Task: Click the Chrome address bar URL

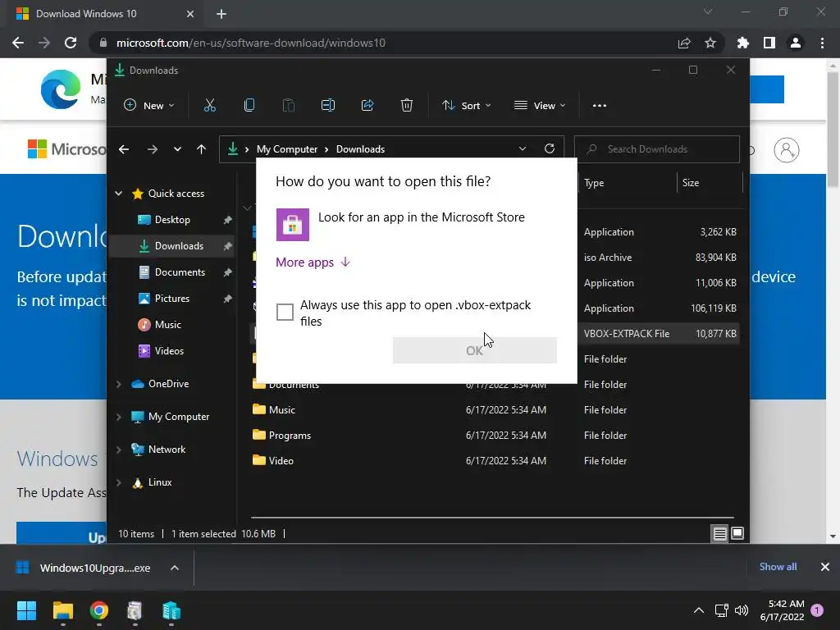Action: click(251, 43)
